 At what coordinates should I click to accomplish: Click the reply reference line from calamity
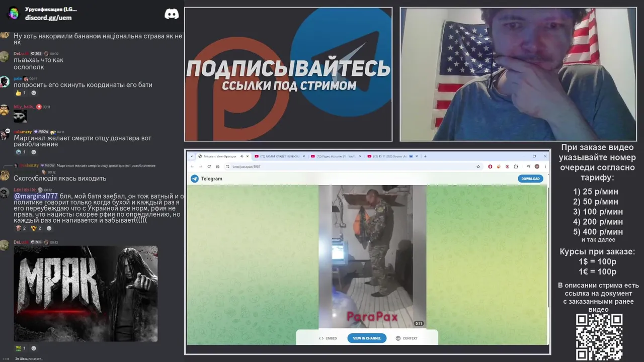[85, 165]
